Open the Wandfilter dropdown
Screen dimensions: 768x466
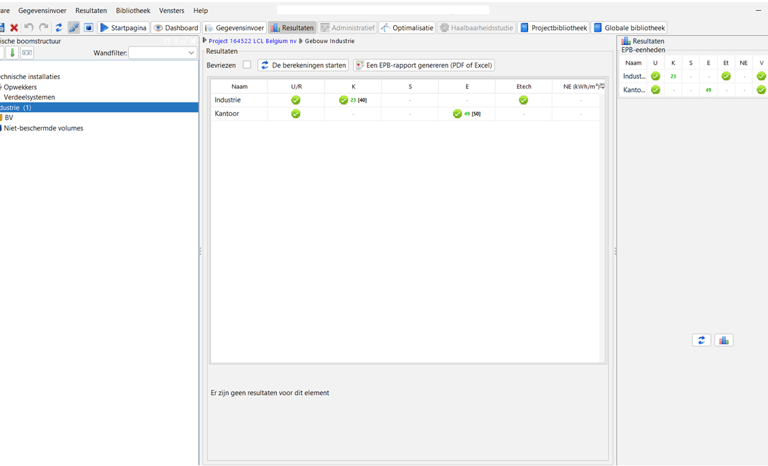(163, 52)
